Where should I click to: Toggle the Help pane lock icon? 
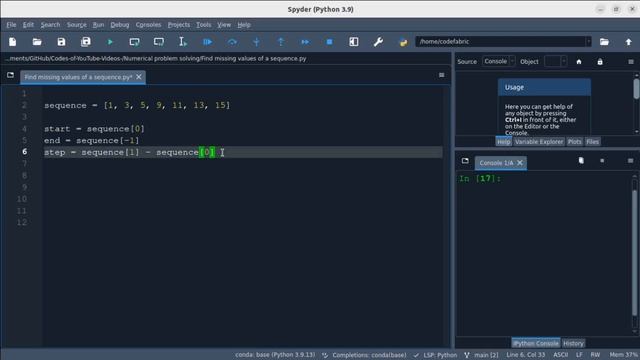point(600,62)
